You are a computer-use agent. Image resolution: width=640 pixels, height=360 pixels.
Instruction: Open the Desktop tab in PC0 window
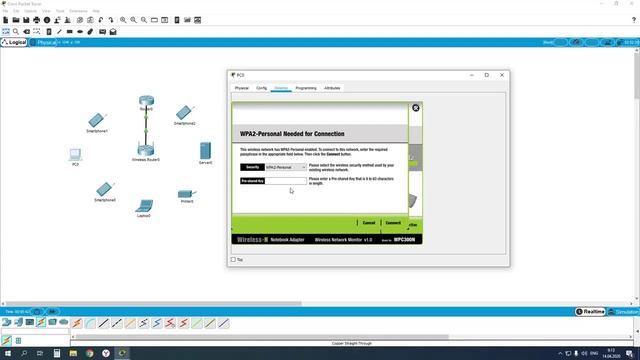point(281,88)
